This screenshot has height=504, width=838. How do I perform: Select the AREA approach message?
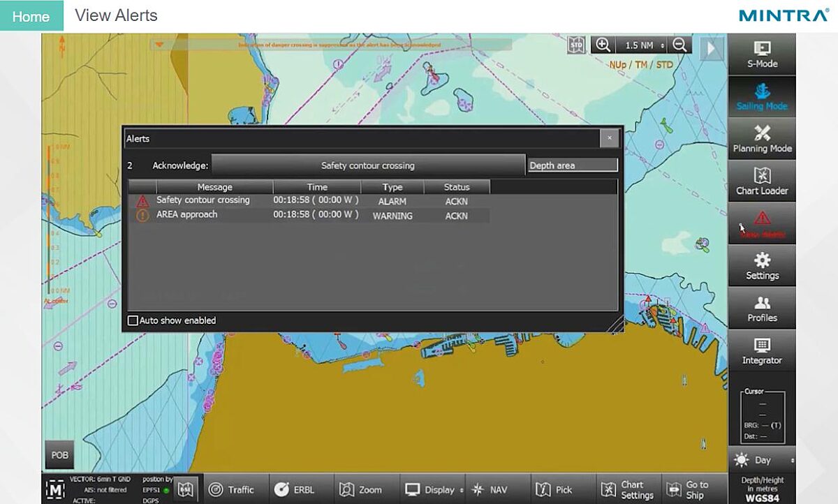pos(186,214)
